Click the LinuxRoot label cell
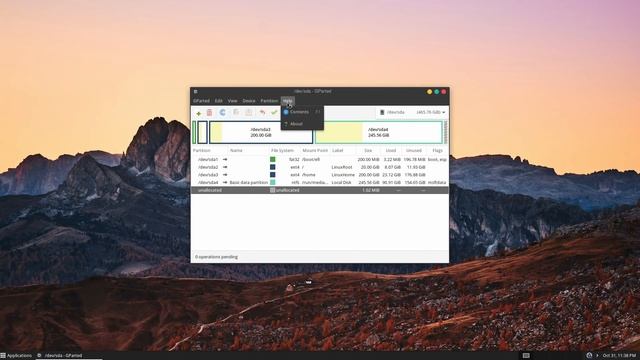This screenshot has width=640, height=360. (x=342, y=167)
